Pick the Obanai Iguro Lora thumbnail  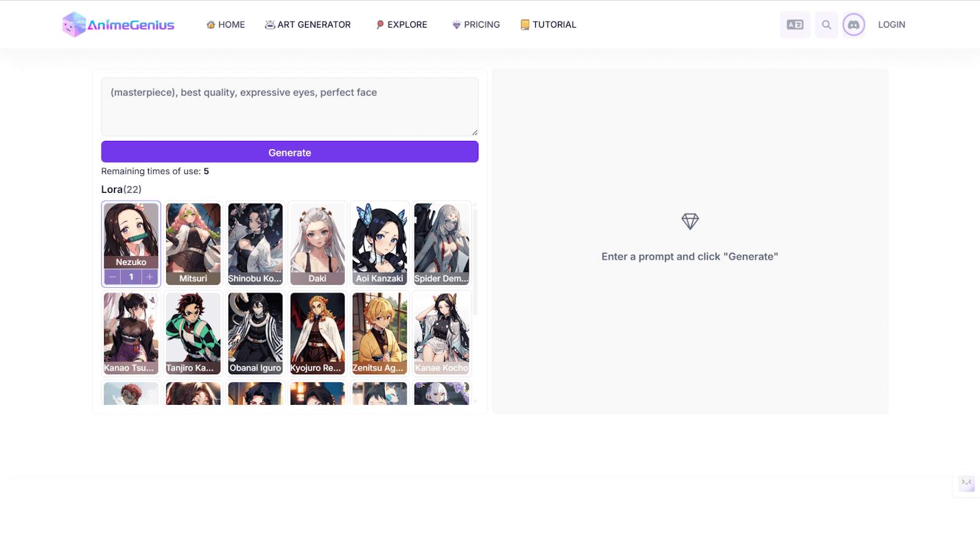pyautogui.click(x=255, y=333)
